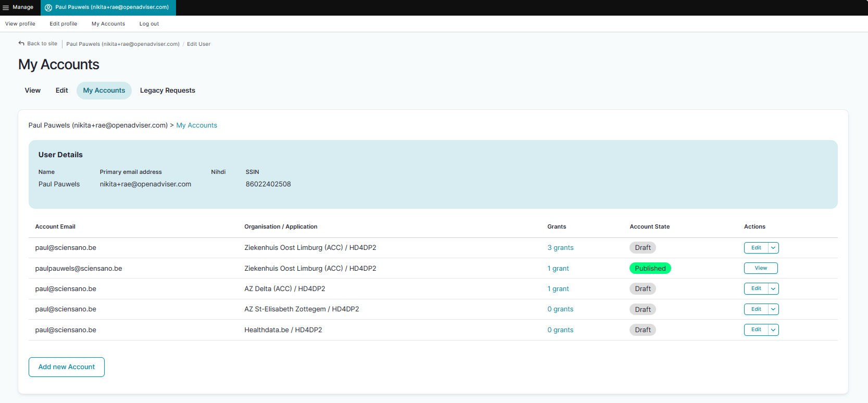Open Edit profile in the toolbar
This screenshot has width=868, height=403.
pyautogui.click(x=63, y=24)
